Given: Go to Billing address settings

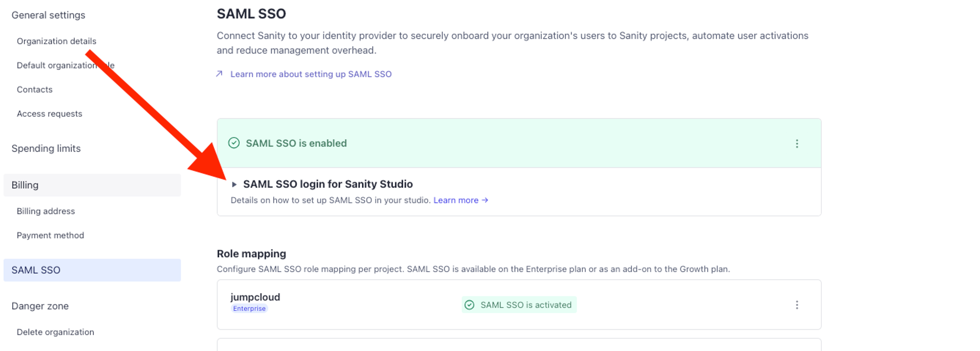Looking at the screenshot, I should (46, 211).
